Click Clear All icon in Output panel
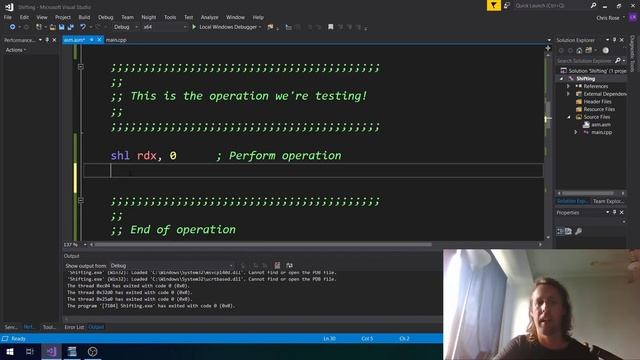The height and width of the screenshot is (360, 640). pos(277,266)
